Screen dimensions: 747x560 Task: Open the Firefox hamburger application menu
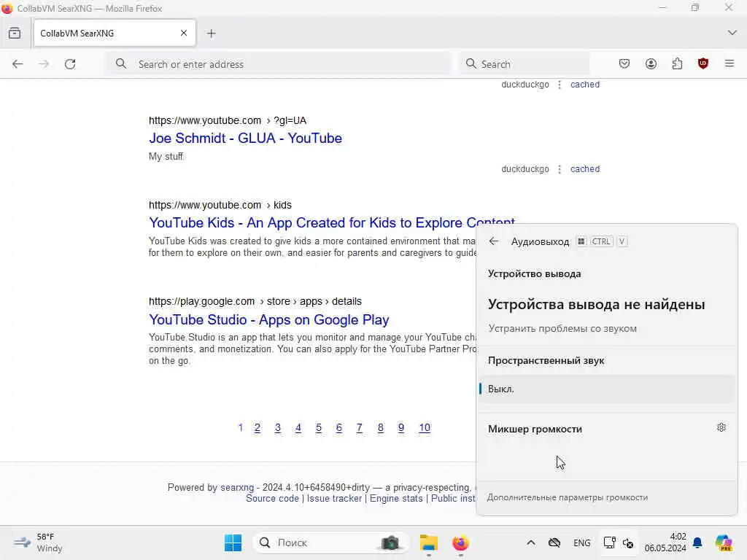coord(729,63)
